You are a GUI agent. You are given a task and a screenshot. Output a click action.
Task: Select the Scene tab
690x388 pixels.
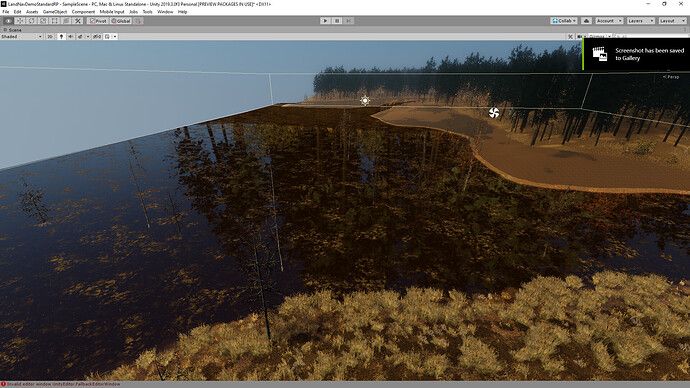(12, 30)
